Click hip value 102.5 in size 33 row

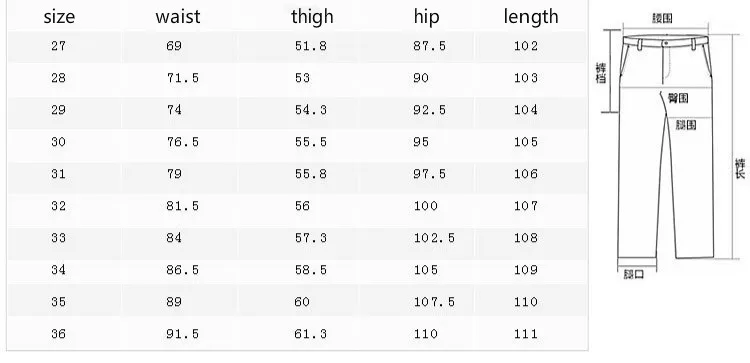tap(434, 238)
